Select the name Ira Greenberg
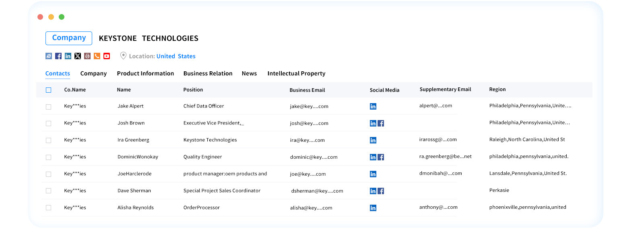Image resolution: width=644 pixels, height=251 pixels. (x=133, y=140)
